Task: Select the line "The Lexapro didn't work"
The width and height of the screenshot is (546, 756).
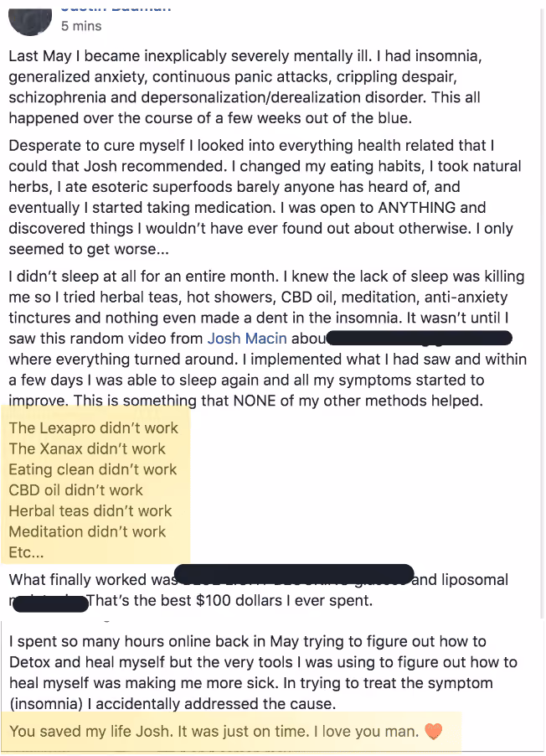Action: click(x=94, y=428)
